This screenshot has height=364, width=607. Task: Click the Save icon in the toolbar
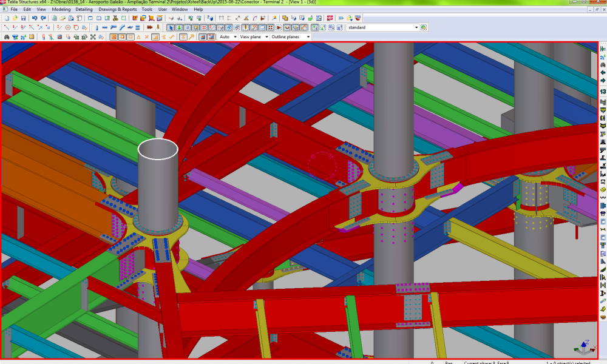[23, 18]
